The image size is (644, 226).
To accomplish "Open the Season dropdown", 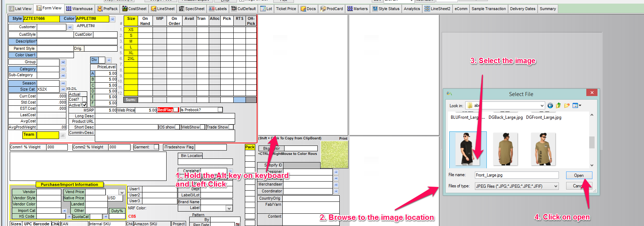I will 63,83.
